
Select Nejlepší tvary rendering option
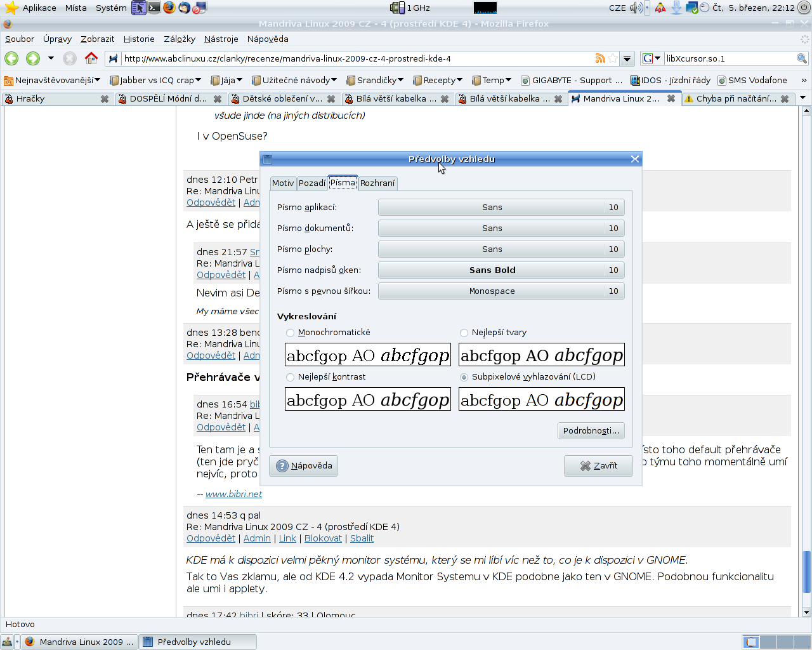[464, 333]
